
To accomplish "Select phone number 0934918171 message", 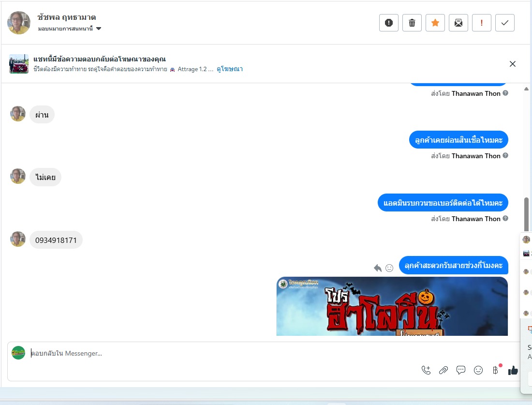I will click(x=56, y=240).
